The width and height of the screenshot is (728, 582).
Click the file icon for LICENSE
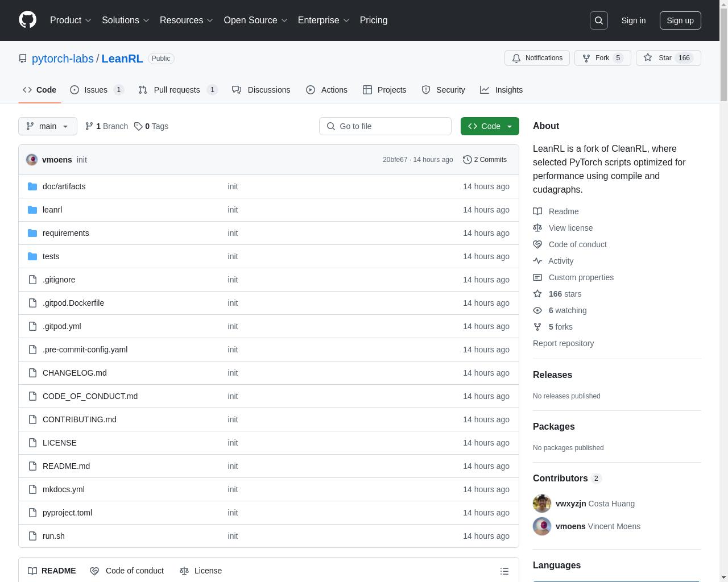pos(32,443)
